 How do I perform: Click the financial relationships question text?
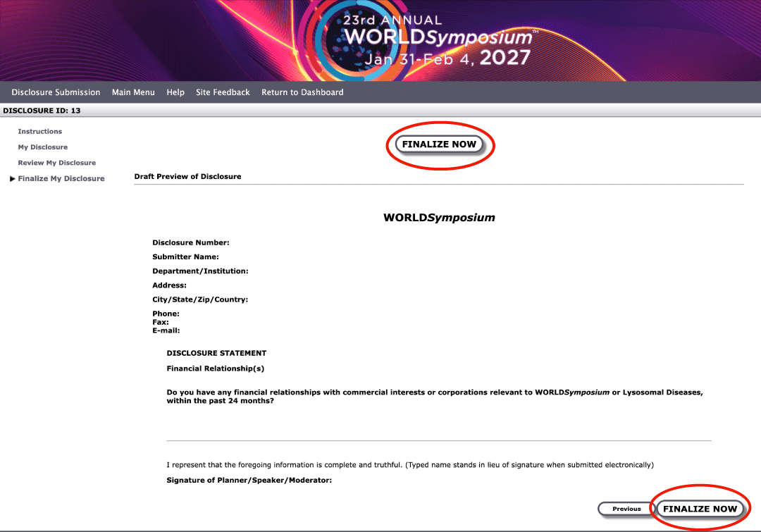click(435, 397)
